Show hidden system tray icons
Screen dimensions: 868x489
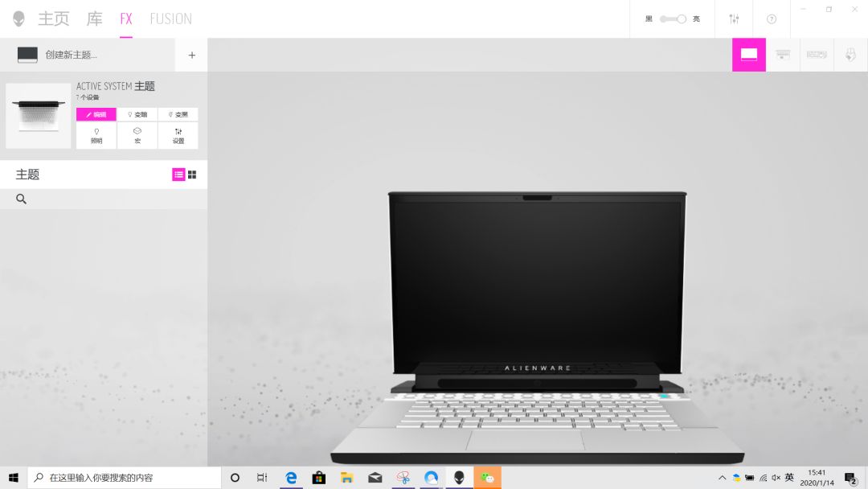(x=722, y=478)
